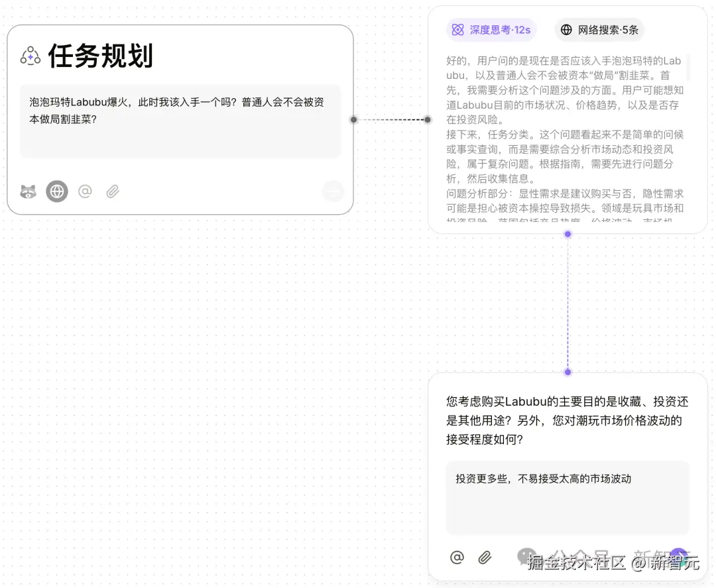Click the right connector dot of the task planning card
716x588 pixels.
[354, 119]
